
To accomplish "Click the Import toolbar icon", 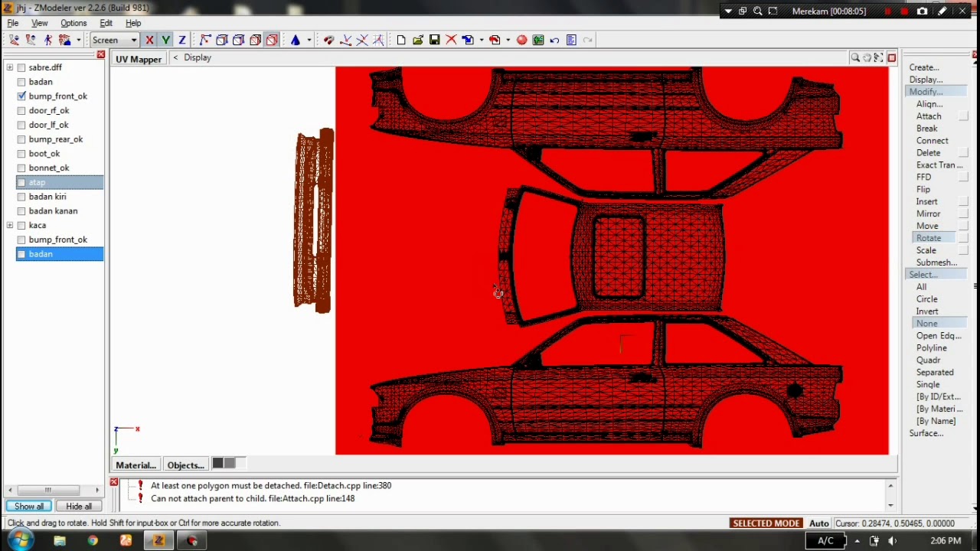I will (x=468, y=40).
